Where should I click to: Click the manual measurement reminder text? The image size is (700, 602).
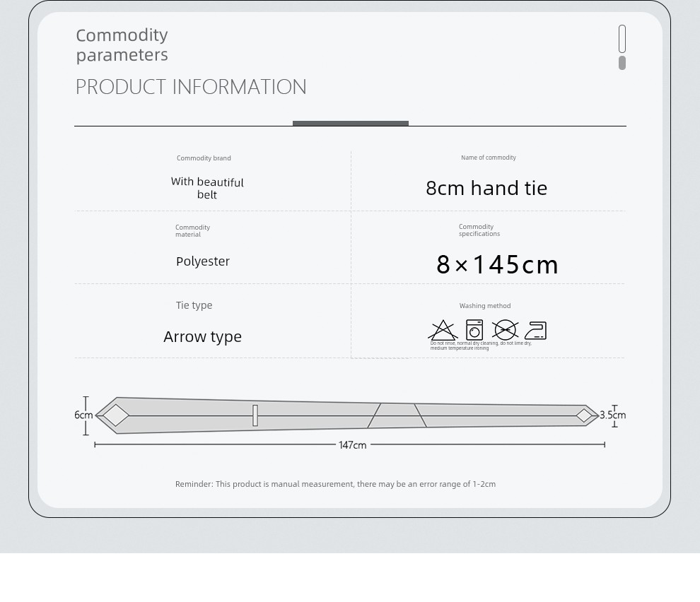tap(335, 484)
